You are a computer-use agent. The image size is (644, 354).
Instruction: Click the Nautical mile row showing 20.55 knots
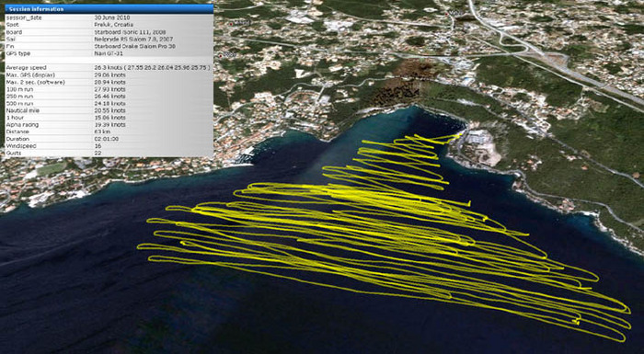point(109,110)
